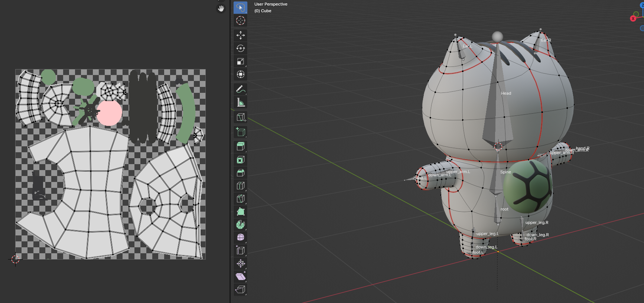The height and width of the screenshot is (303, 644).
Task: Click the upper_arm.L bone label
Action: tap(458, 172)
